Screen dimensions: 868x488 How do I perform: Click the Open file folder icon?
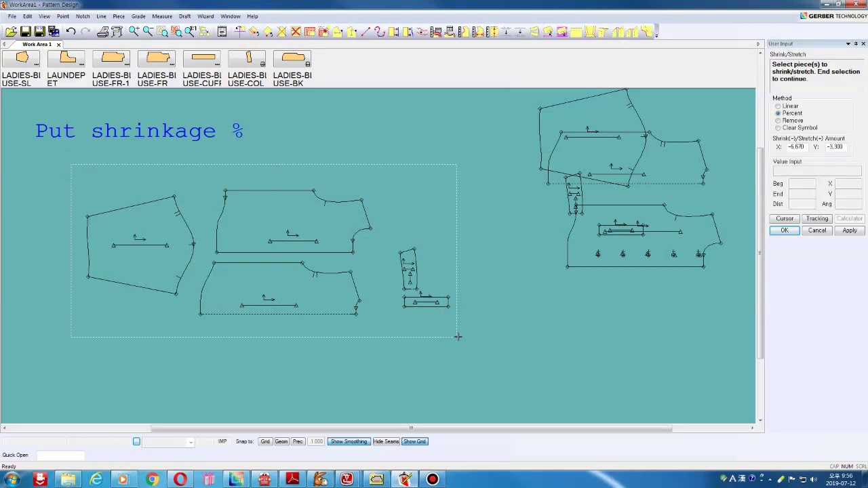[x=11, y=31]
